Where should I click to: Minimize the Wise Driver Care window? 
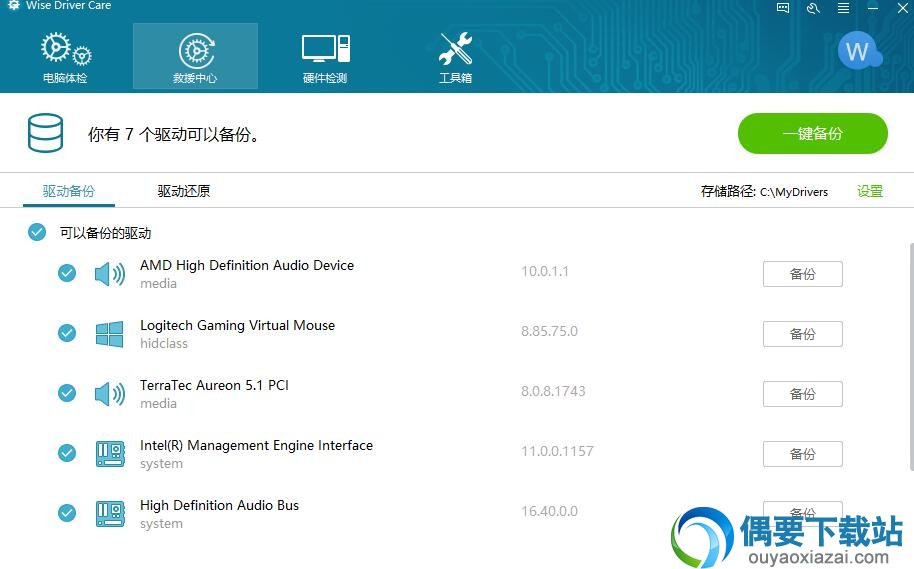click(873, 8)
